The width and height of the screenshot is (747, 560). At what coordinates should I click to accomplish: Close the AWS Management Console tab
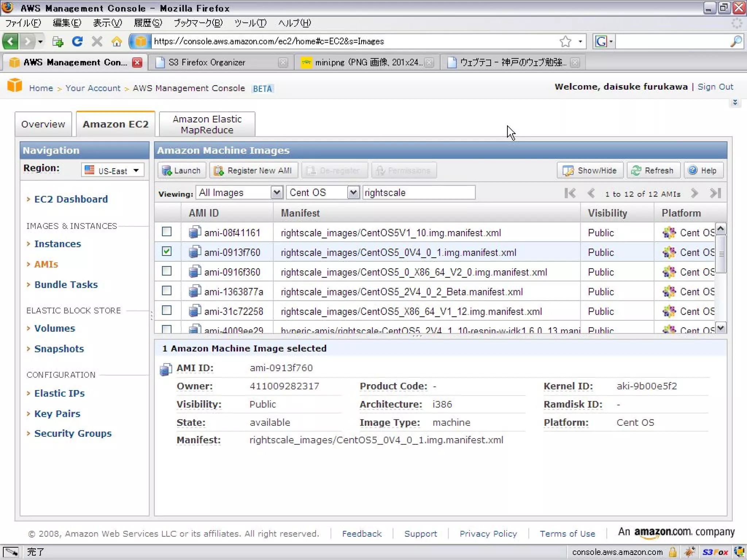coord(137,62)
